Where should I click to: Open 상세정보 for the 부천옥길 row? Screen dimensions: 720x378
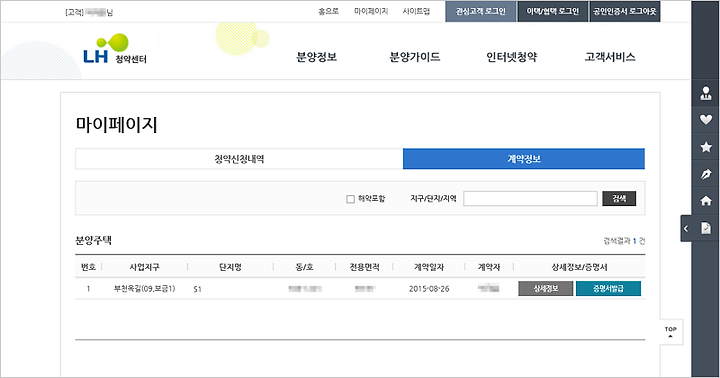coord(546,288)
